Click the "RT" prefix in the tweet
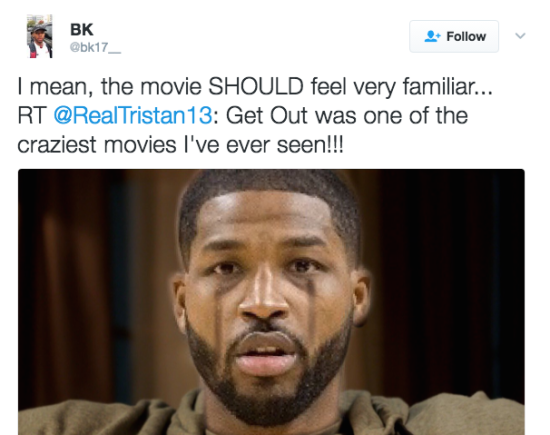The height and width of the screenshot is (435, 550). 32,115
